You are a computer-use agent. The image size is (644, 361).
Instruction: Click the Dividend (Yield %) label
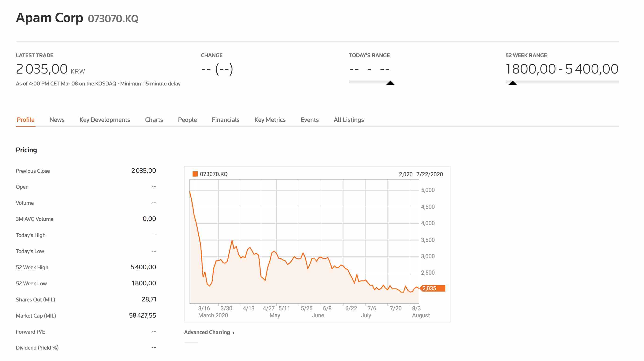point(37,348)
